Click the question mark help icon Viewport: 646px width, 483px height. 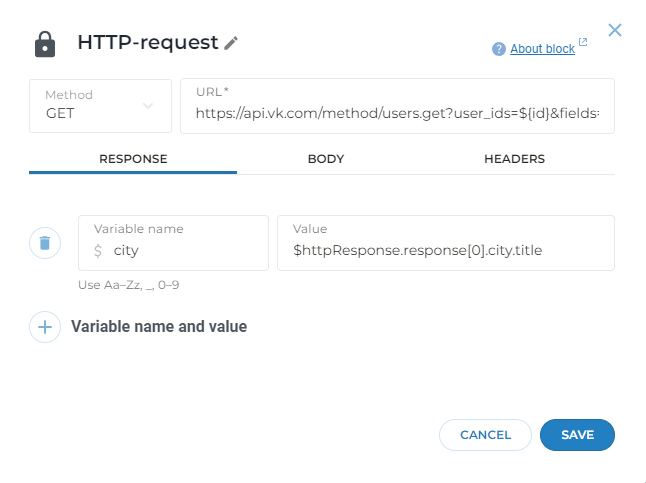point(499,49)
